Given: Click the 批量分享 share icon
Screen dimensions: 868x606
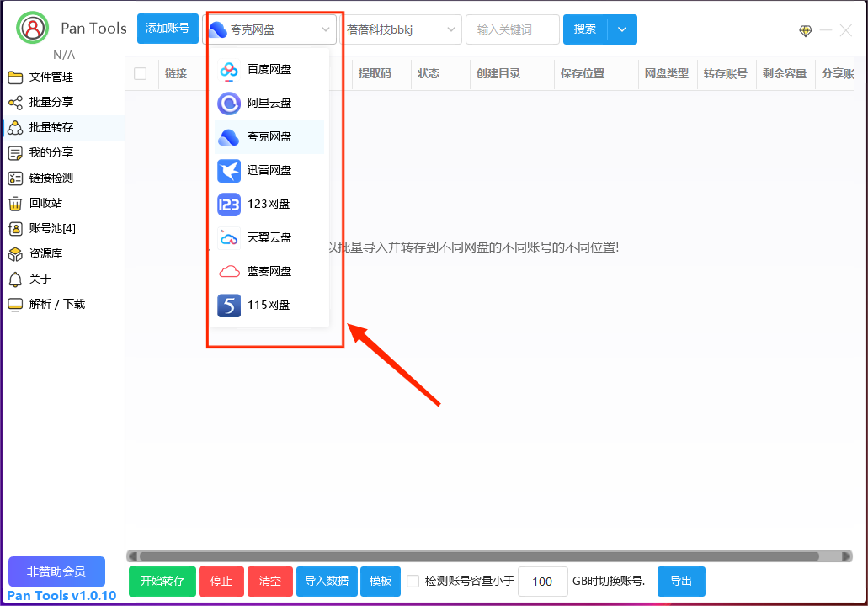Looking at the screenshot, I should point(15,103).
